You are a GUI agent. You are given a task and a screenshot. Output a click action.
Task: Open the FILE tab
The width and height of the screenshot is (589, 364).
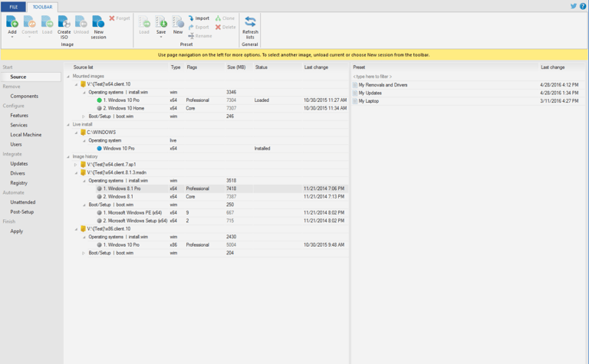pyautogui.click(x=14, y=7)
